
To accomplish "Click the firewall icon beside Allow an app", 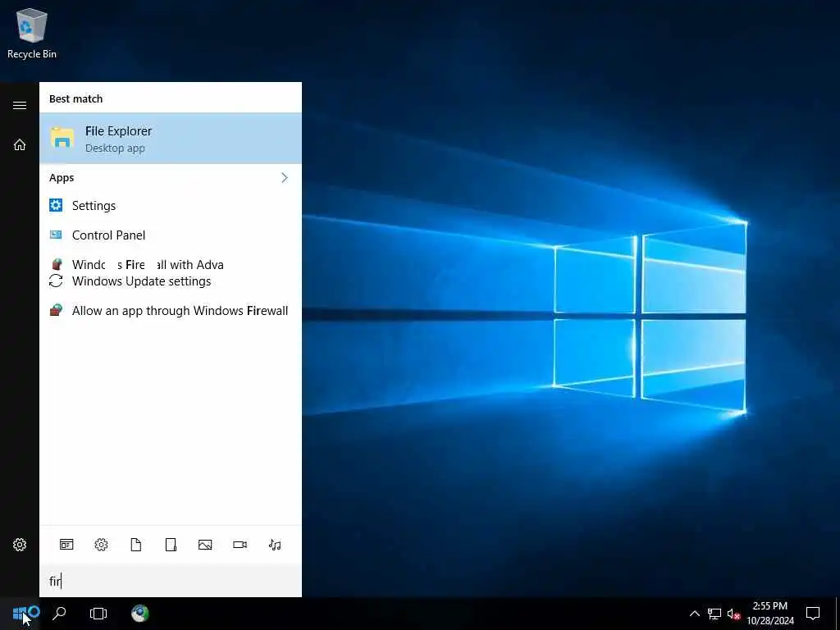I will click(x=56, y=310).
